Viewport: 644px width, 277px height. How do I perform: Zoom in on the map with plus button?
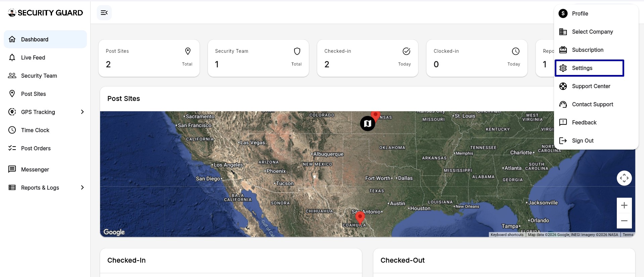pos(624,205)
